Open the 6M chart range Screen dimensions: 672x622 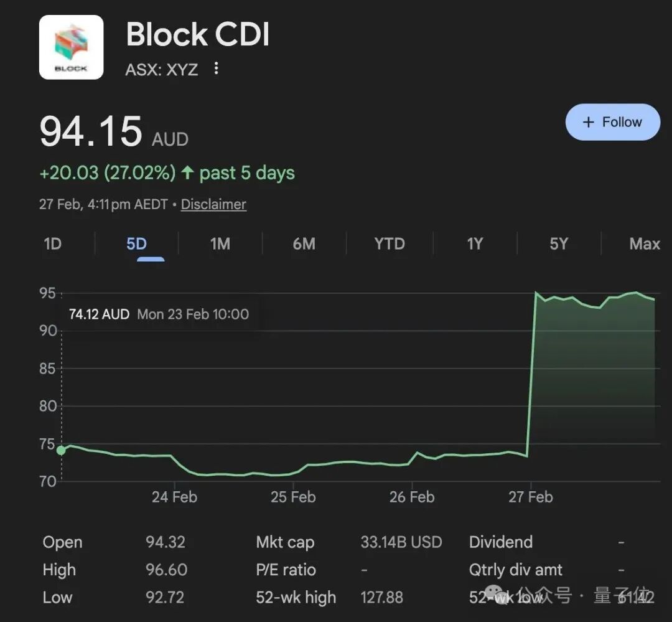[x=304, y=244]
